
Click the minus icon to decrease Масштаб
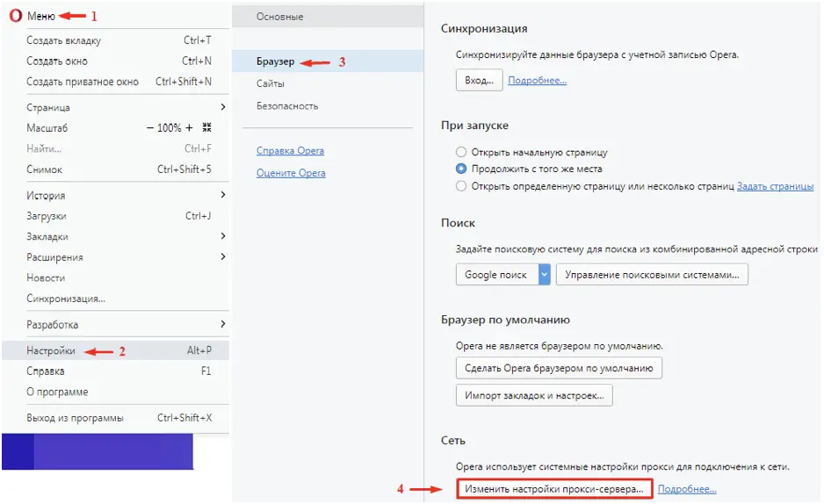click(x=149, y=128)
